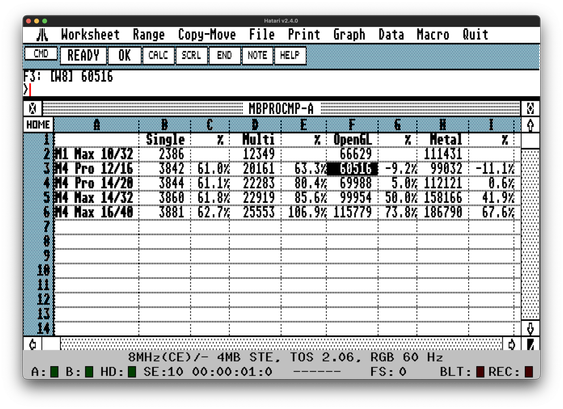Click the READY status button
The width and height of the screenshot is (563, 409).
click(x=83, y=55)
